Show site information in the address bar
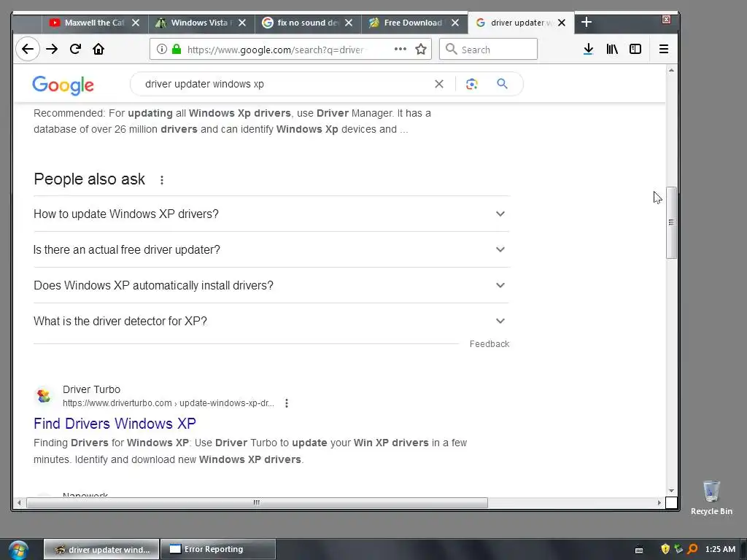This screenshot has height=560, width=747. [162, 49]
